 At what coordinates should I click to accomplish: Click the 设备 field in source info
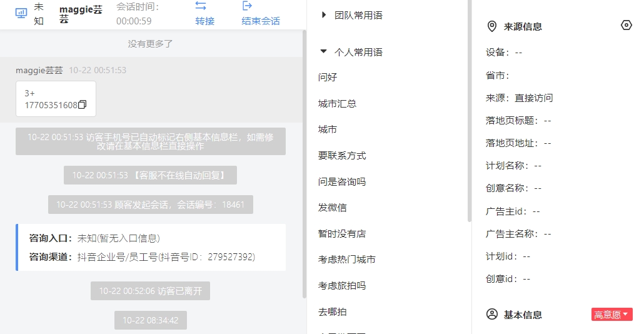point(504,53)
